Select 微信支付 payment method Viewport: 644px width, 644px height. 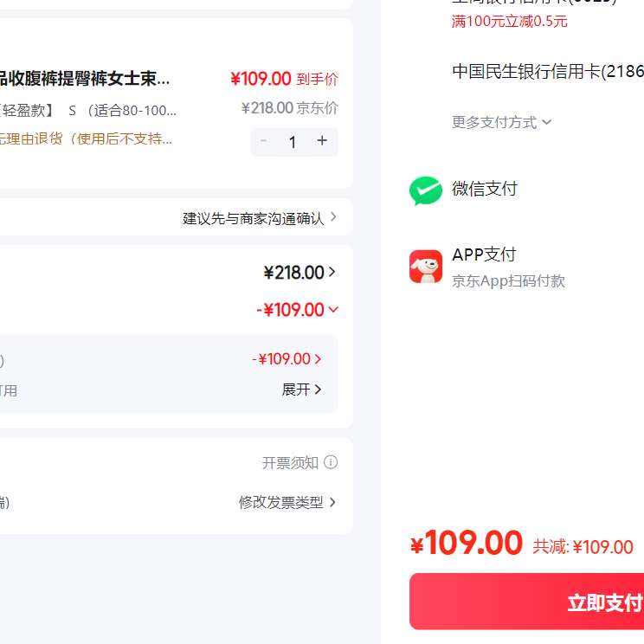click(484, 189)
